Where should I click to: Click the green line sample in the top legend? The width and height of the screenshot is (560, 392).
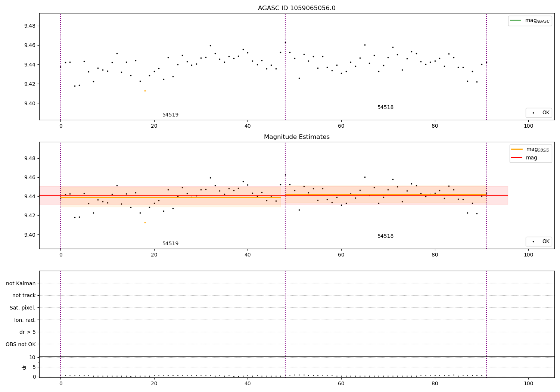516,21
